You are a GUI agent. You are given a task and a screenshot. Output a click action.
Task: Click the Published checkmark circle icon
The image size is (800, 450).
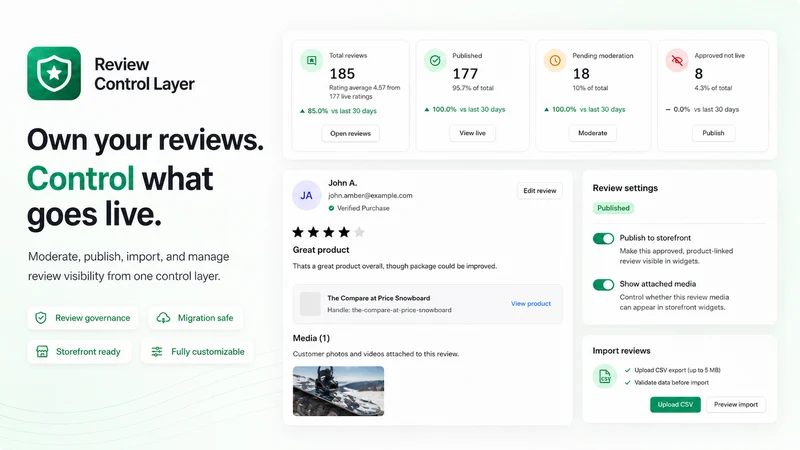pyautogui.click(x=435, y=61)
